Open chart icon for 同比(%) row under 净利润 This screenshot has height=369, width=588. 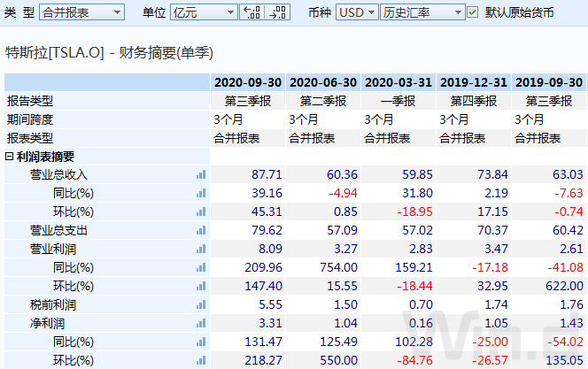201,342
